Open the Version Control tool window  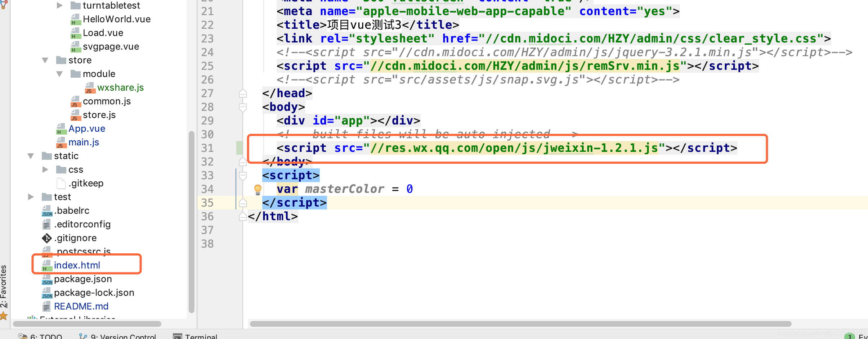(117, 336)
